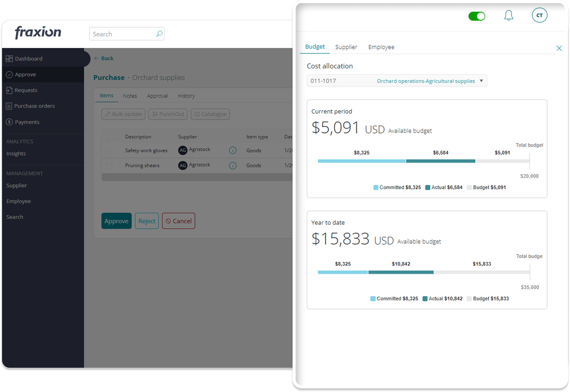Check the Safety work gloves row checkbox

(x=110, y=150)
